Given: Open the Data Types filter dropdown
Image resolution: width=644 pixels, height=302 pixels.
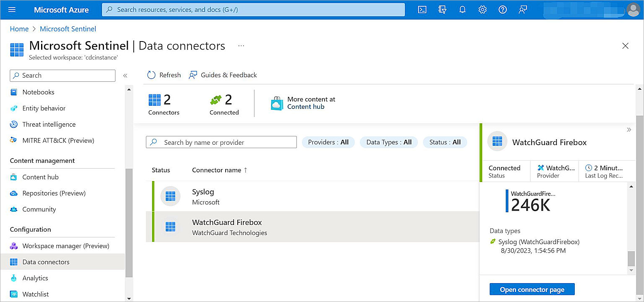Looking at the screenshot, I should pyautogui.click(x=389, y=142).
